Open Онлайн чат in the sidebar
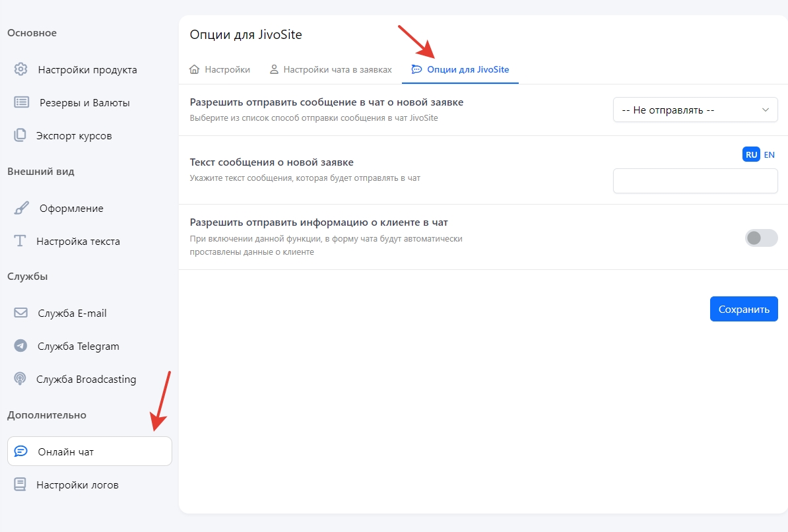788x532 pixels. [89, 451]
